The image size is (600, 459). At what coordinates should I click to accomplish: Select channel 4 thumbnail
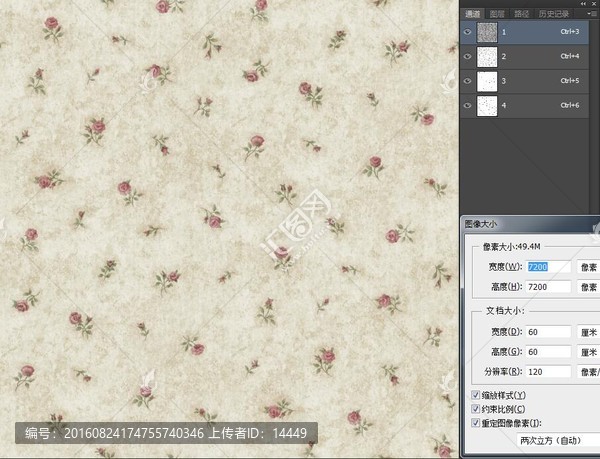[487, 106]
